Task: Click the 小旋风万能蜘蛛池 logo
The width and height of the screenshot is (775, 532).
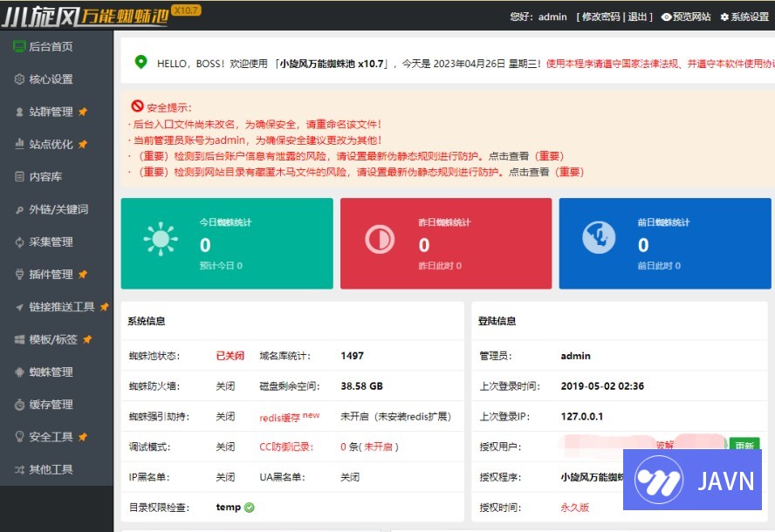Action: click(85, 17)
